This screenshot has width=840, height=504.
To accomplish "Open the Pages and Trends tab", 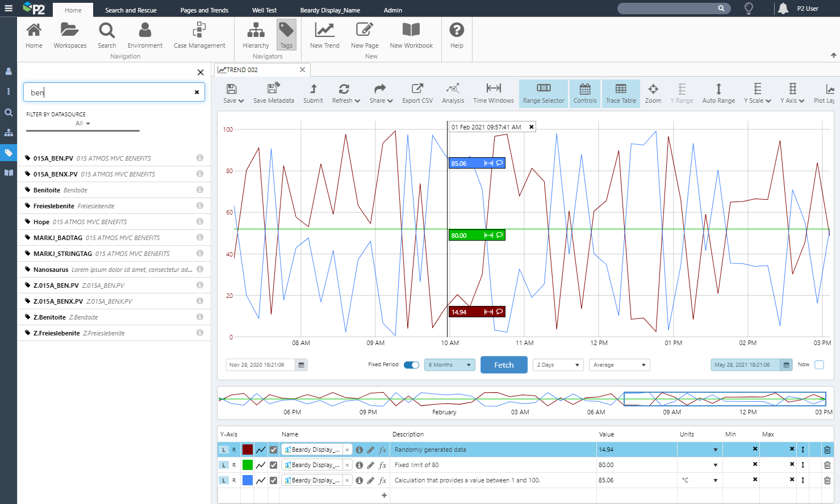I will 204,10.
